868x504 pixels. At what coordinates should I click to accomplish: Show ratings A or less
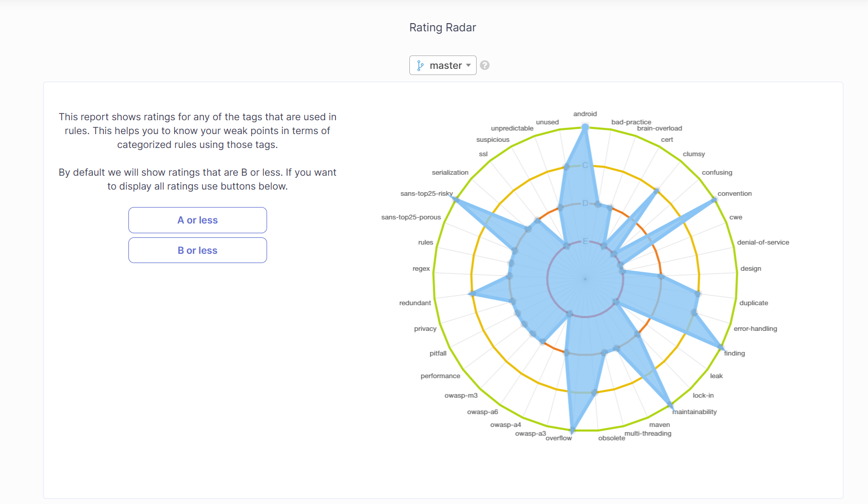(x=198, y=220)
